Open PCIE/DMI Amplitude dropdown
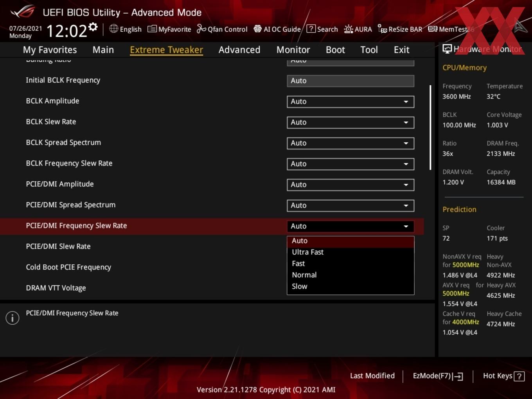This screenshot has width=532, height=399. click(x=350, y=185)
